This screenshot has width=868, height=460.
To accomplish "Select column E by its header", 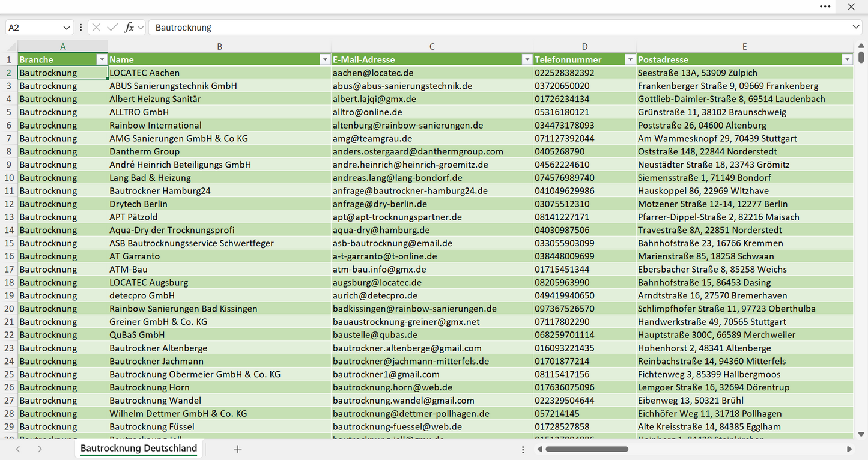I will tap(745, 46).
